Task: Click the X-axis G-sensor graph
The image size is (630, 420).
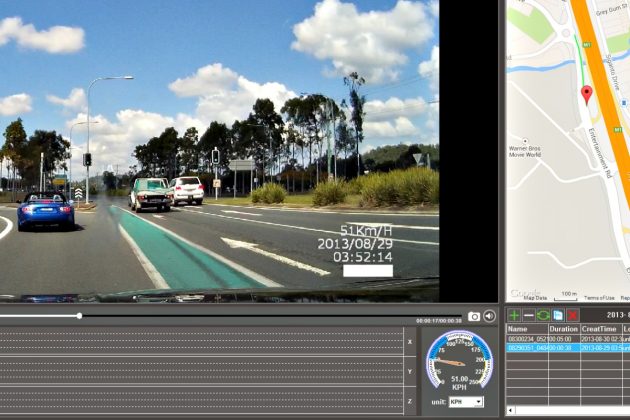Action: point(202,341)
